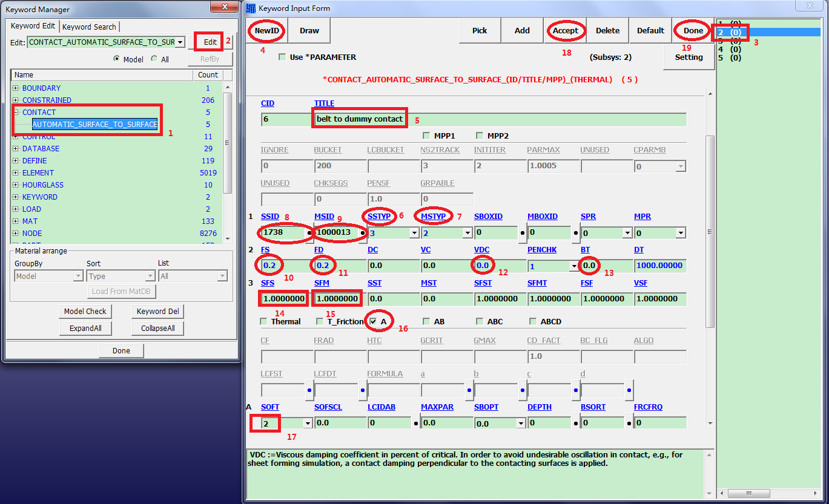Select the Keyword Edit tab

click(x=33, y=26)
